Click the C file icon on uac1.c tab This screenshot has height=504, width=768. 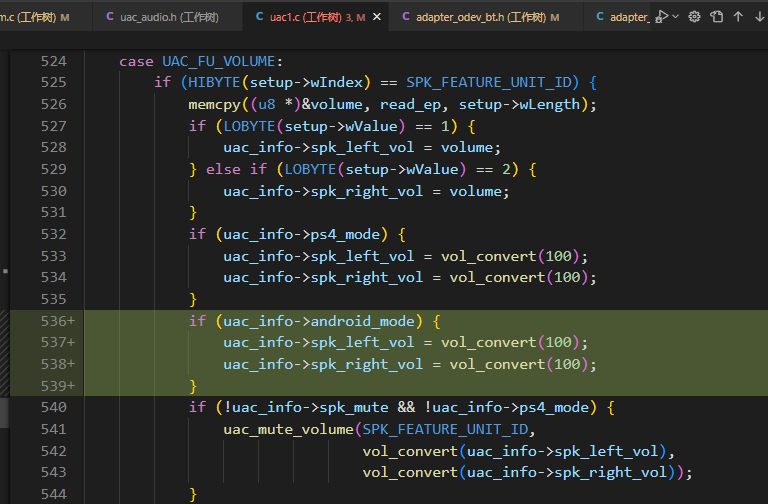point(260,17)
